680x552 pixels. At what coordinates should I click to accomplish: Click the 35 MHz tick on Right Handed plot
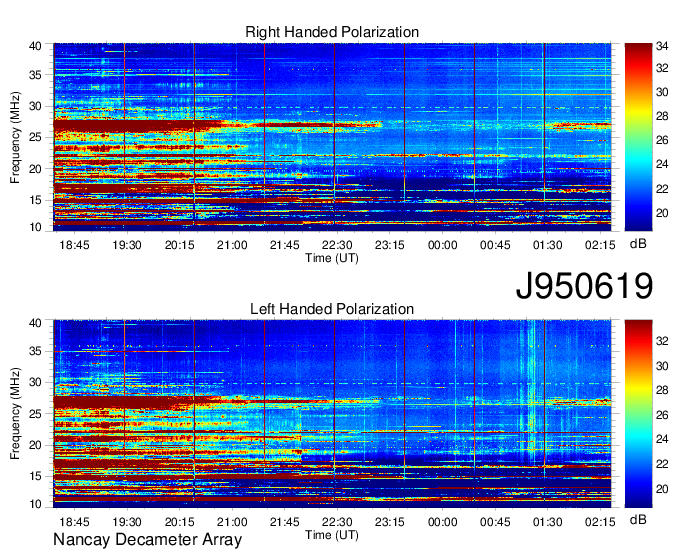tap(35, 75)
